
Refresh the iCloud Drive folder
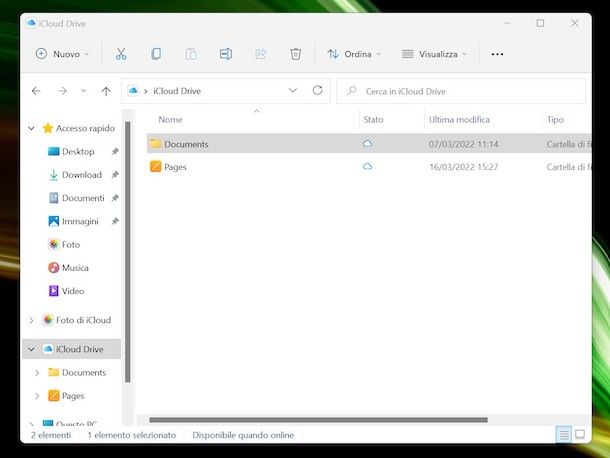[317, 91]
